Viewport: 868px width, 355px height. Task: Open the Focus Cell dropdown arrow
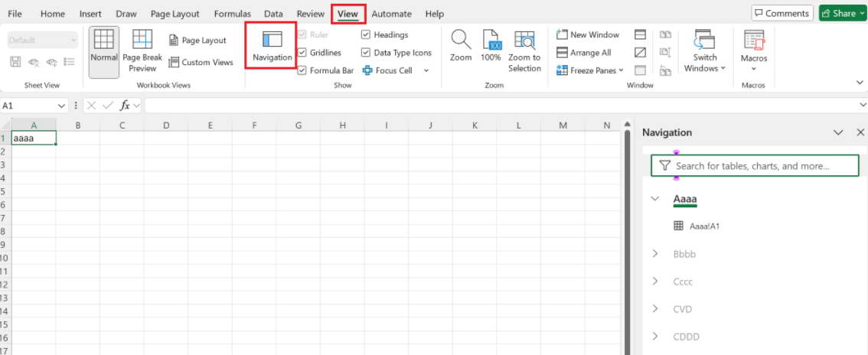tap(426, 71)
